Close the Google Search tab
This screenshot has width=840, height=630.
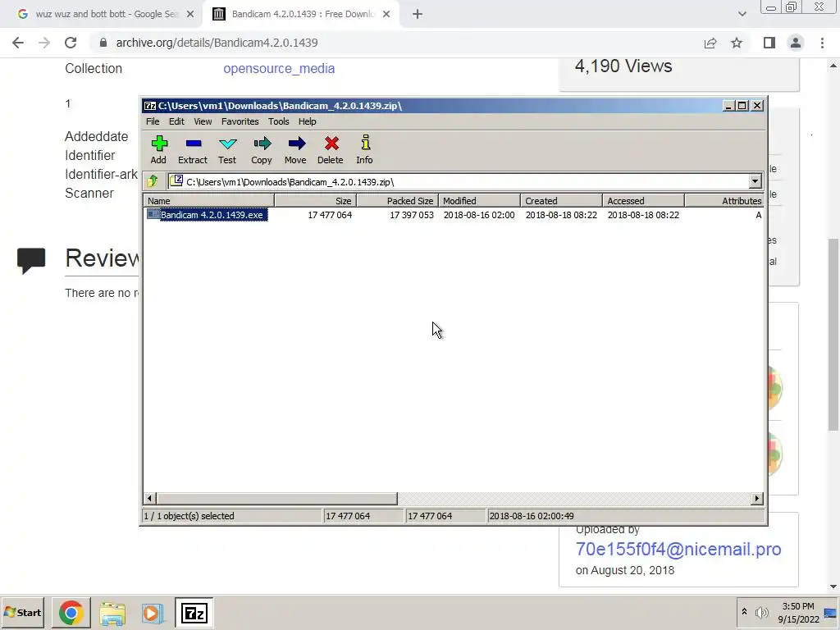point(190,15)
